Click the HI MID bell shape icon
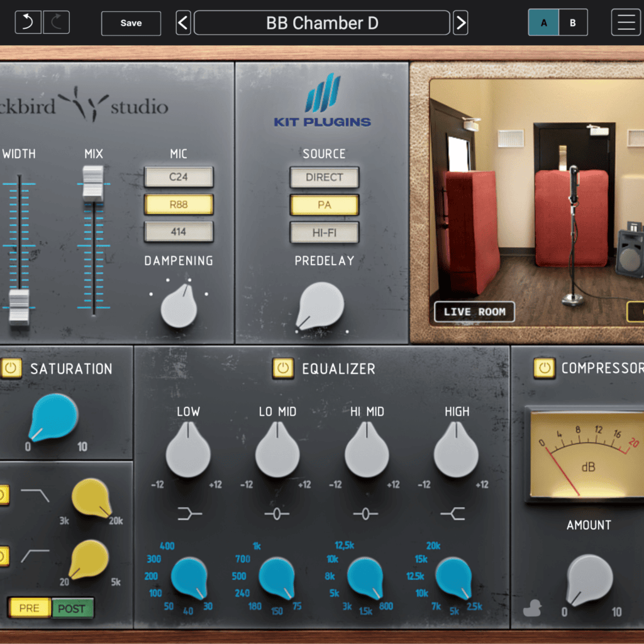 365,514
